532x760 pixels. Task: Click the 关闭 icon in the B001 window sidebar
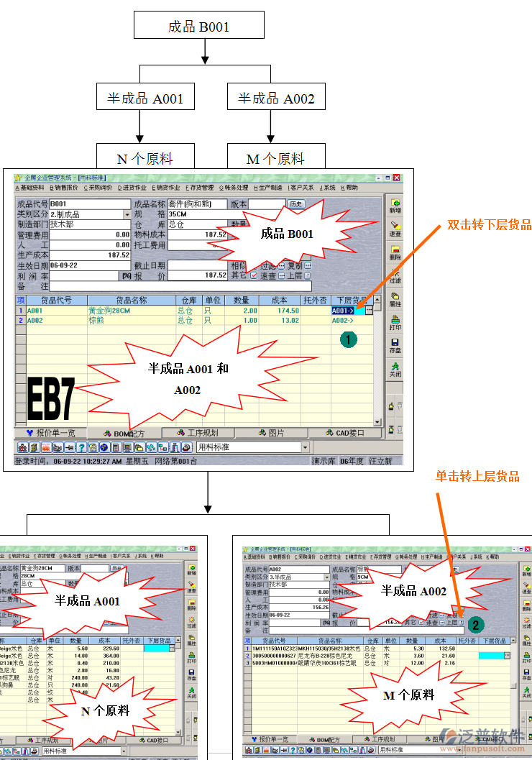(395, 370)
